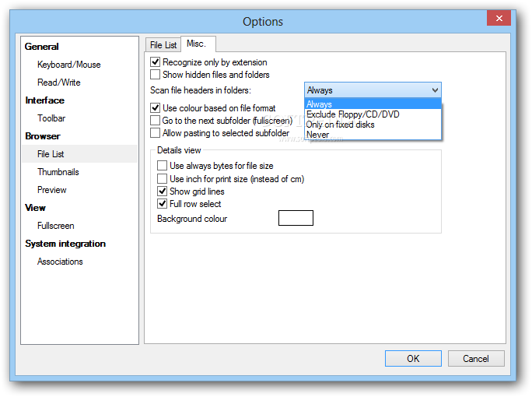This screenshot has height=397, width=532.
Task: Uncheck Recognize only by extension
Action: (156, 61)
